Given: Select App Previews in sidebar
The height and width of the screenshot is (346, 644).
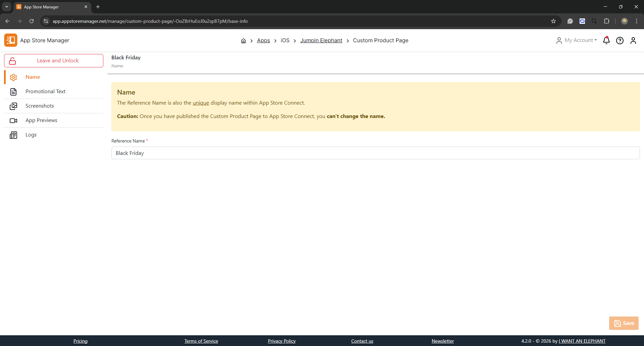Looking at the screenshot, I should click(x=41, y=120).
